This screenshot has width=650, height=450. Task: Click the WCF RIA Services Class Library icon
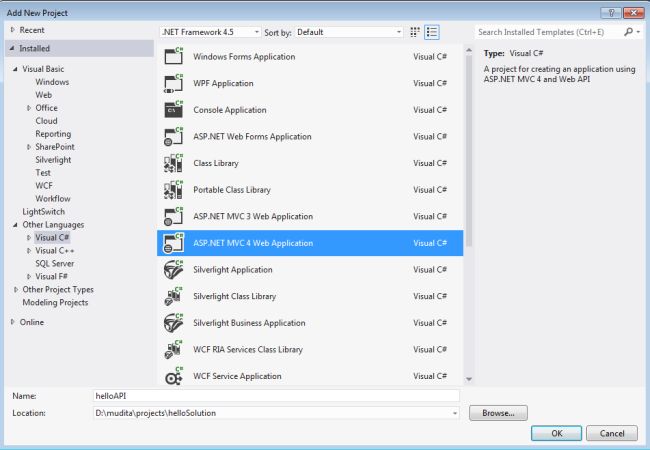click(x=174, y=349)
